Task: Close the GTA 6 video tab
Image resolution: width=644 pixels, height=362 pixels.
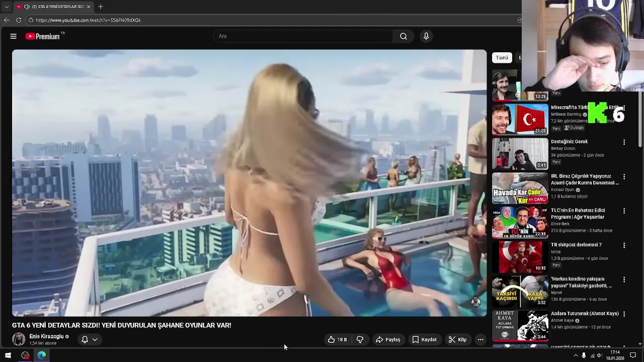Action: [89, 7]
